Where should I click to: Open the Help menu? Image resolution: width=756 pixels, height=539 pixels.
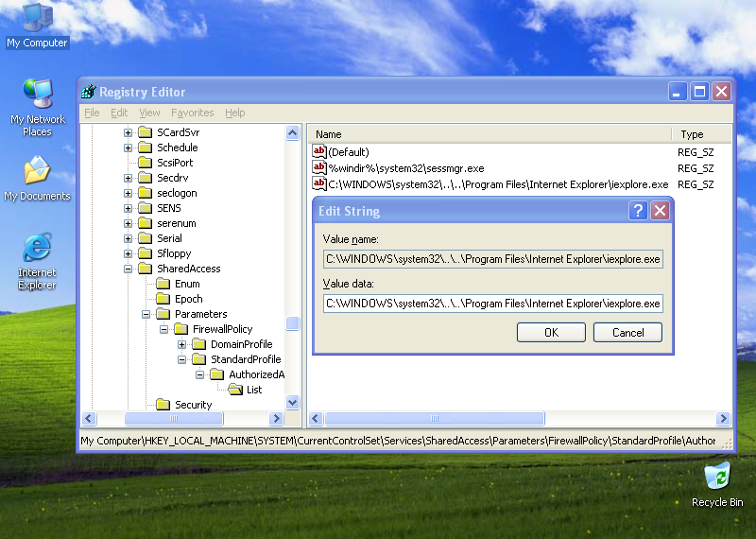234,113
